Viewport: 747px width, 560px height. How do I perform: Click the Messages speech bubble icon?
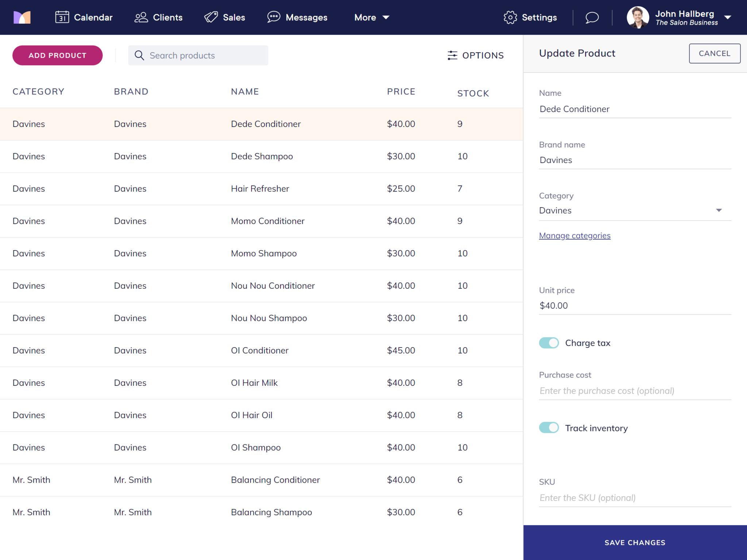click(274, 17)
